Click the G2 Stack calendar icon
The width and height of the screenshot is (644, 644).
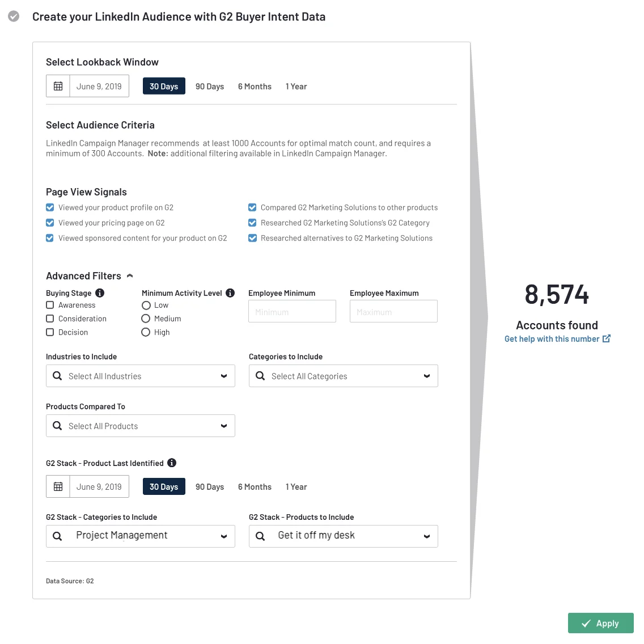58,487
